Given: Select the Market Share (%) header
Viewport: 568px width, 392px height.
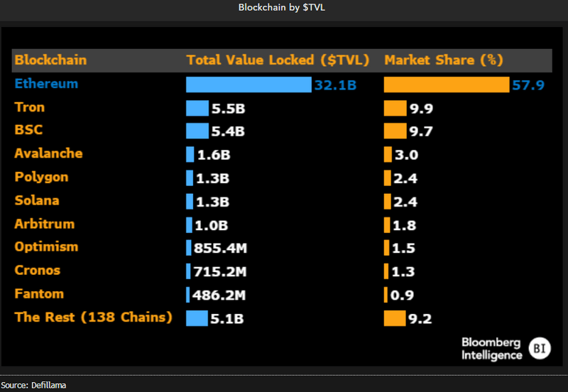Looking at the screenshot, I should point(443,60).
